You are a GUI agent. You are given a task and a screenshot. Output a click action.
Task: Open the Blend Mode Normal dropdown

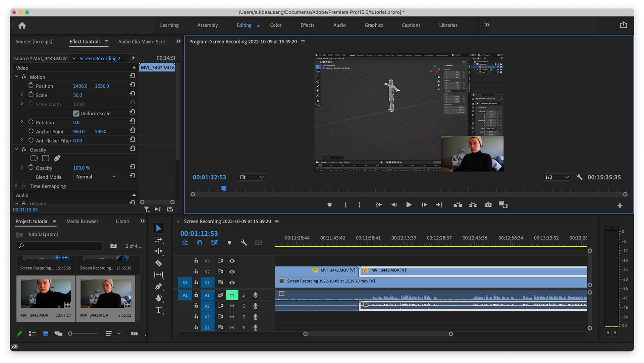point(96,177)
